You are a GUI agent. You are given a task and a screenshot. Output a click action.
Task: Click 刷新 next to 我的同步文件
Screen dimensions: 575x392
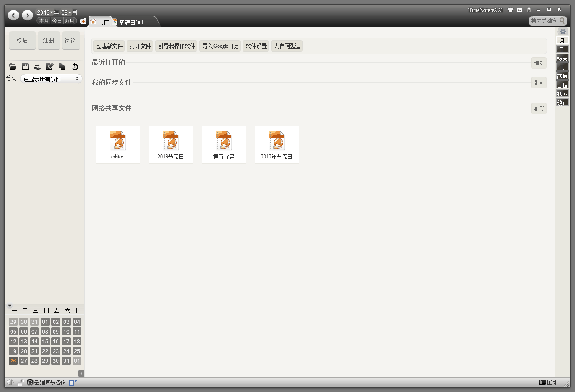pos(539,83)
